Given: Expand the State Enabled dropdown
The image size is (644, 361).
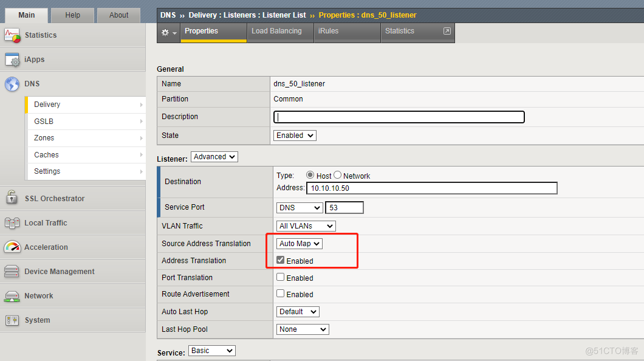Looking at the screenshot, I should point(295,136).
